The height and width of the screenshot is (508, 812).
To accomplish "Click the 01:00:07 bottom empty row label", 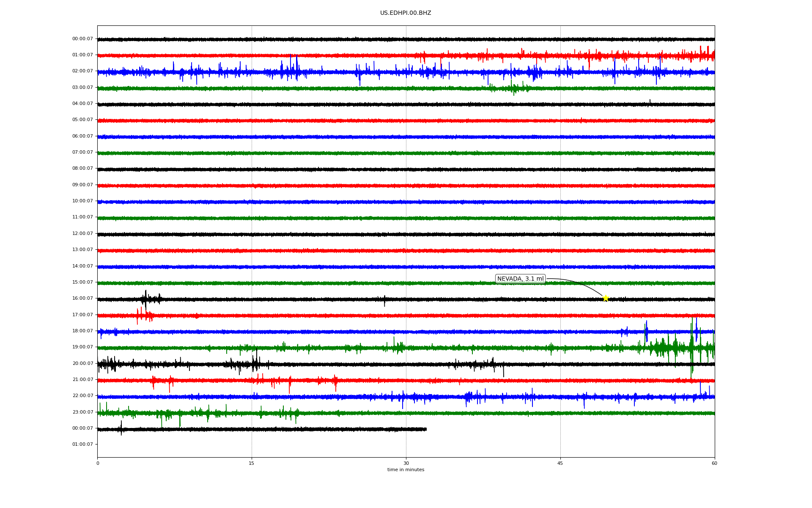I will coord(82,444).
